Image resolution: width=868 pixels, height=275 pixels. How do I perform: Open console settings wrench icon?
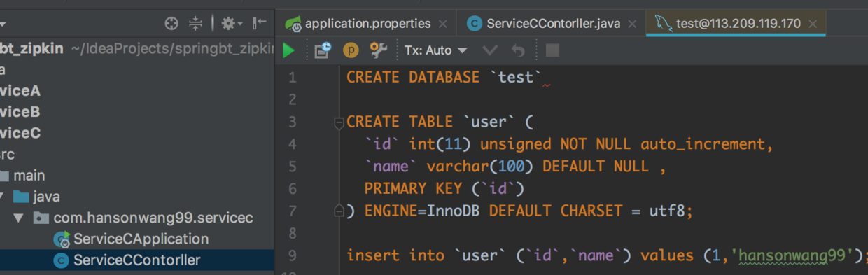pyautogui.click(x=379, y=50)
